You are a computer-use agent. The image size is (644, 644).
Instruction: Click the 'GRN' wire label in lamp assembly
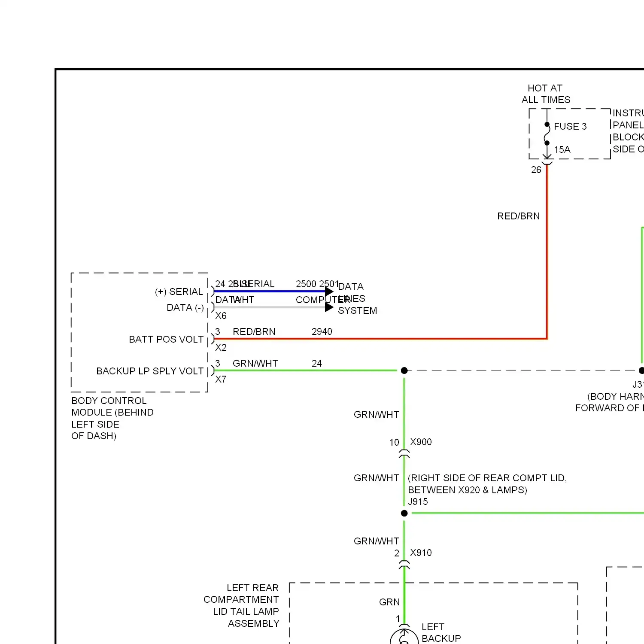[x=389, y=602]
